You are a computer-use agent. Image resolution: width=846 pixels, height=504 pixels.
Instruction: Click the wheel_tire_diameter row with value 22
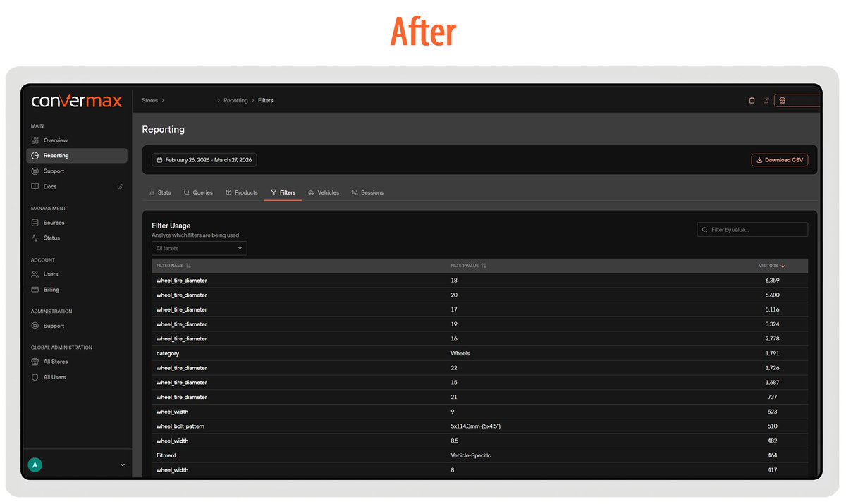coord(479,368)
